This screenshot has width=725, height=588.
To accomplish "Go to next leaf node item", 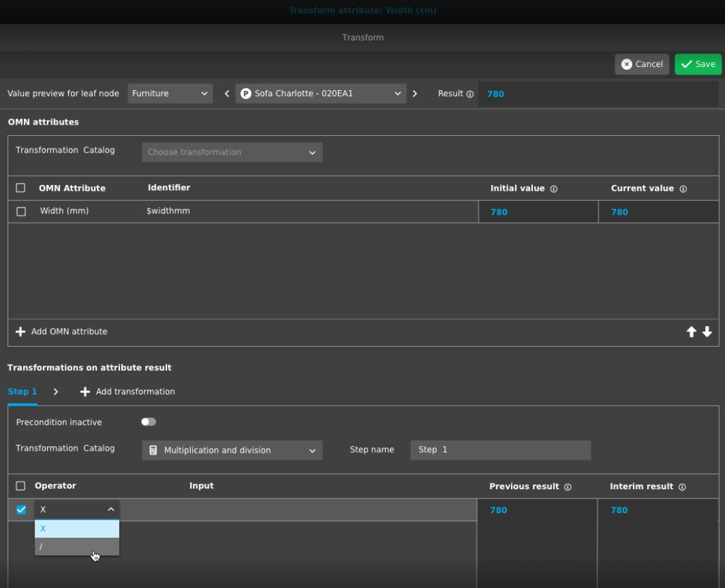I will point(415,93).
